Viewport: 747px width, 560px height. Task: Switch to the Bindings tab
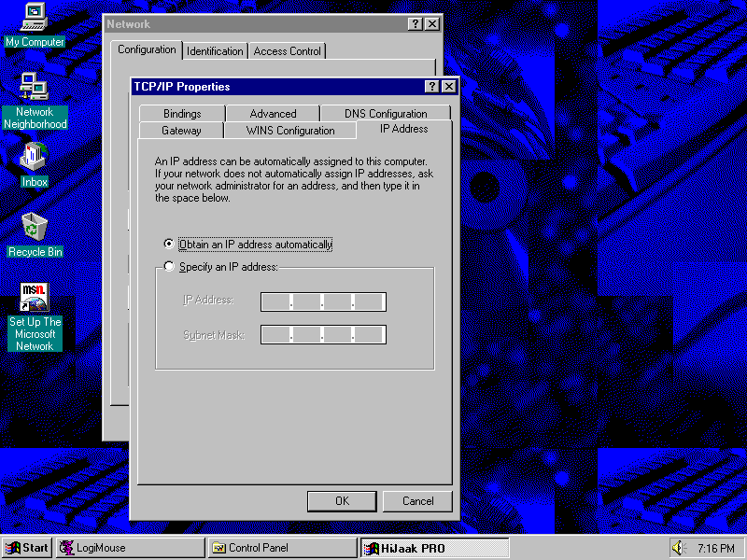182,114
